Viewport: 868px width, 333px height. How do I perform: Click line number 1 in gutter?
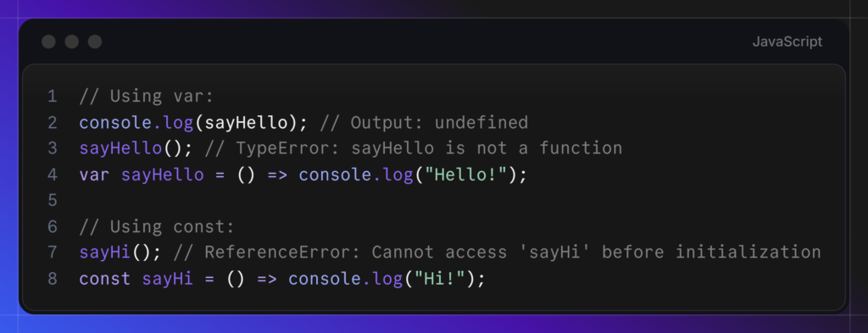pos(52,97)
